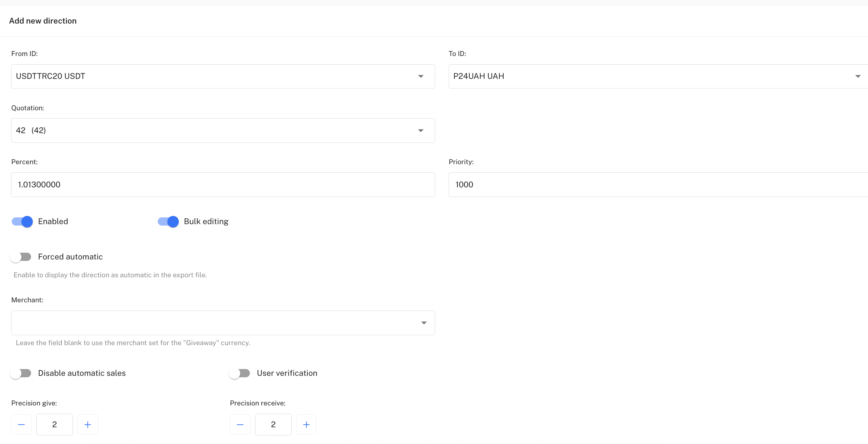This screenshot has width=868, height=444.
Task: Decrease Precision receive with minus icon
Action: coord(240,425)
